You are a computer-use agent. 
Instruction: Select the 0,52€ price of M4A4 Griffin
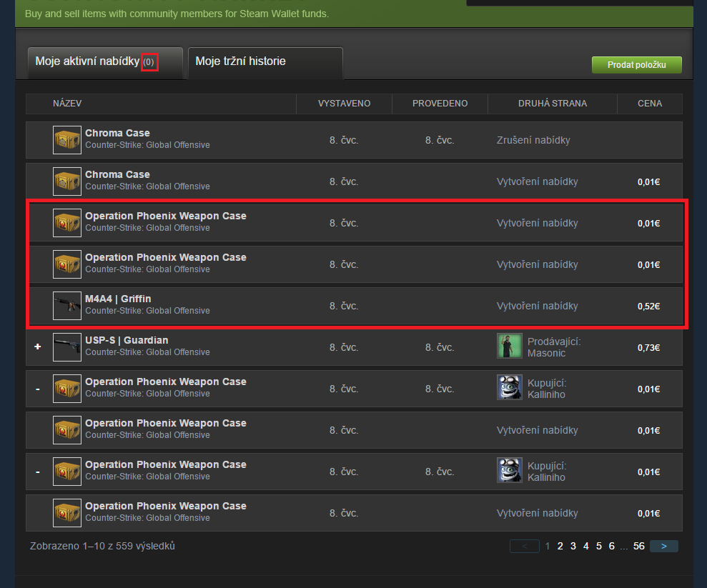click(x=648, y=306)
